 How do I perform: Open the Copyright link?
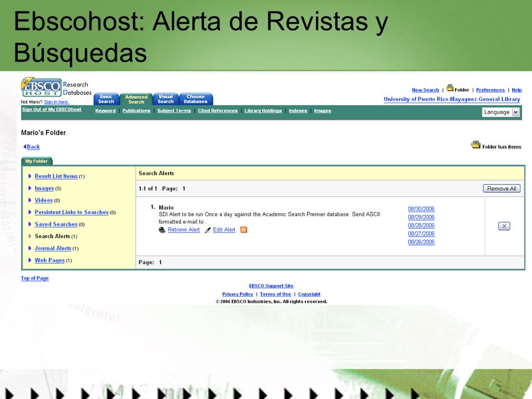click(309, 294)
